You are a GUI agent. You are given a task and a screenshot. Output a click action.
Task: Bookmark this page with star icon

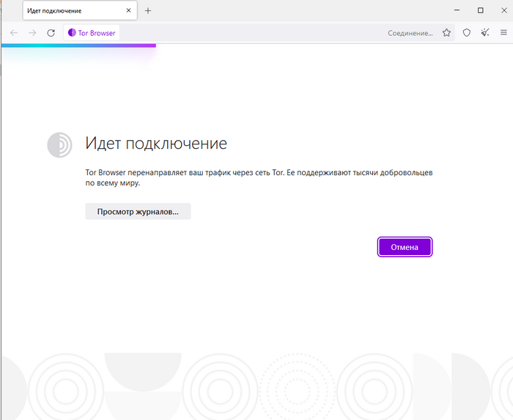446,33
